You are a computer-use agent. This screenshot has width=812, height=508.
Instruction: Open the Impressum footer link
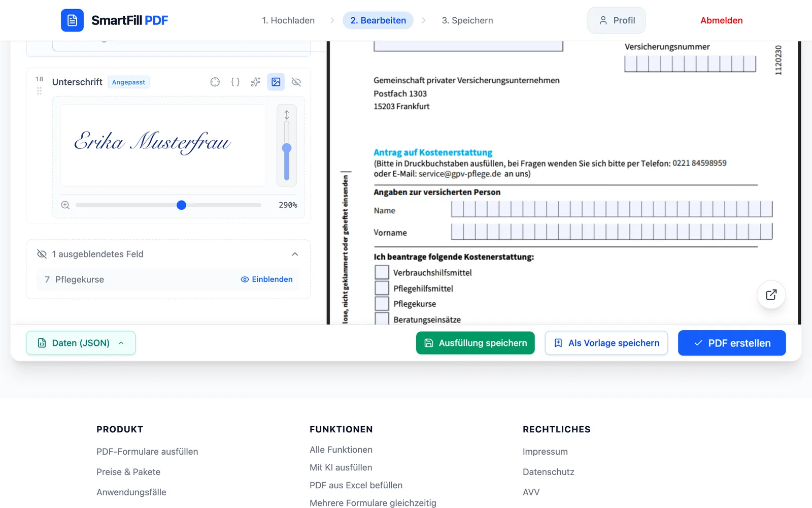[545, 452]
